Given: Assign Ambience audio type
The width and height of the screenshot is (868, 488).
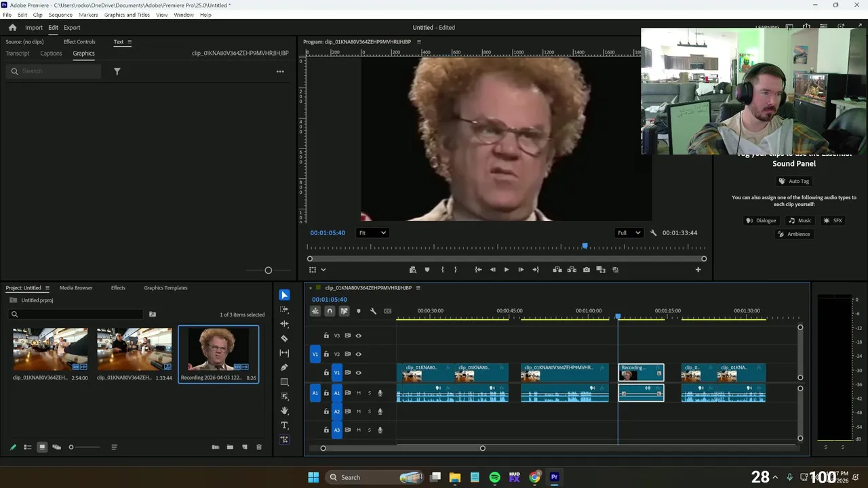Looking at the screenshot, I should 793,234.
